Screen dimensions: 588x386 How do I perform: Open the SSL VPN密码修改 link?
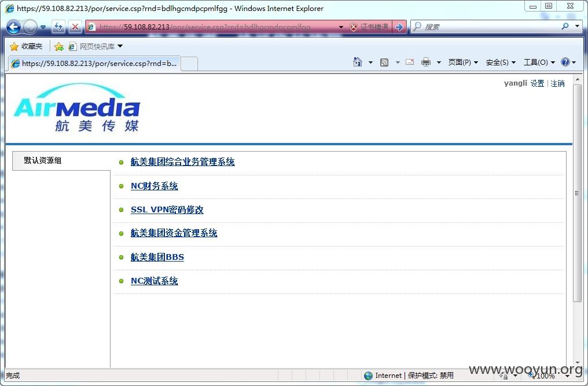(167, 209)
